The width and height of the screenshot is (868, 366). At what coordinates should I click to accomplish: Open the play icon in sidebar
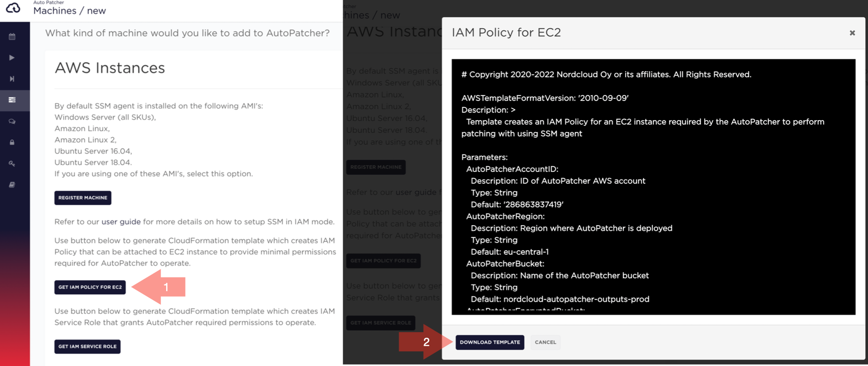point(12,57)
